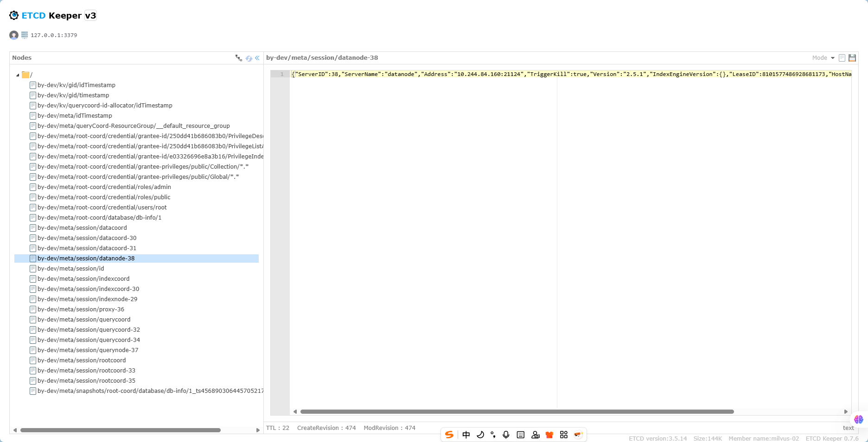
Task: Click the document view icon next to Mode
Action: [842, 57]
